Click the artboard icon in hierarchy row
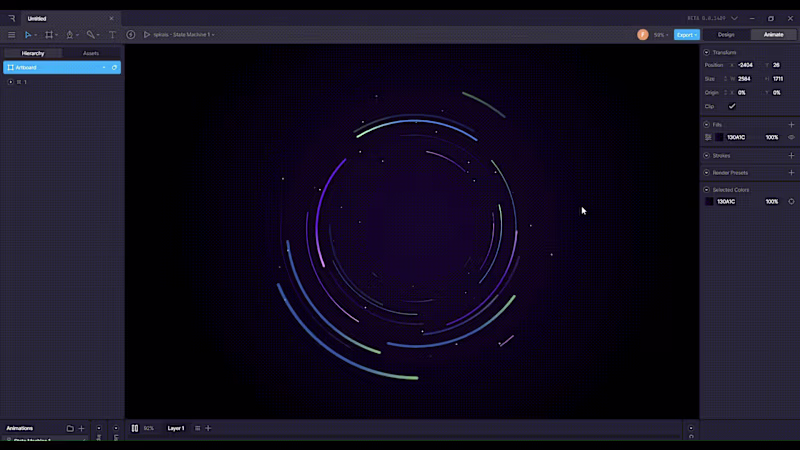Image resolution: width=800 pixels, height=450 pixels. [x=10, y=67]
